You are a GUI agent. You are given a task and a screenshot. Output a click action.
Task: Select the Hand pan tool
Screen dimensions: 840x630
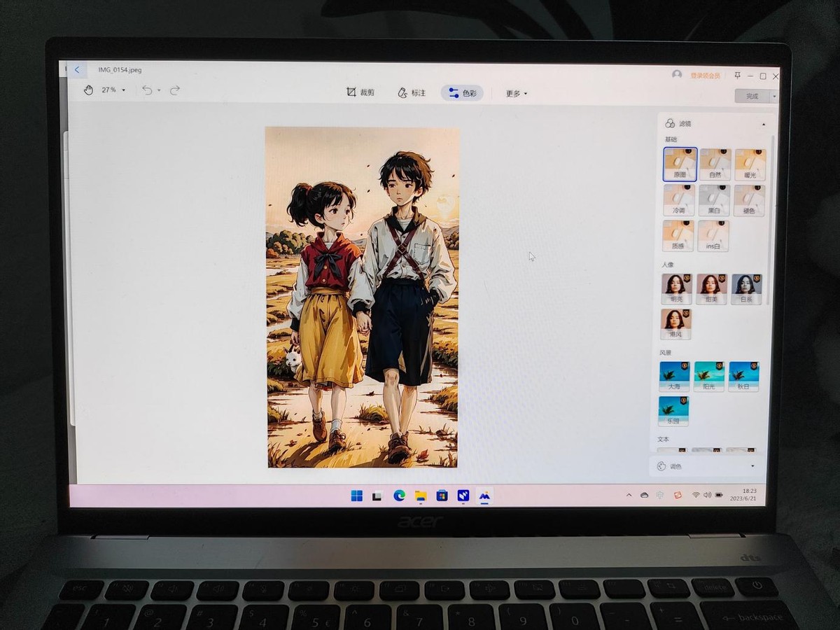tap(89, 90)
